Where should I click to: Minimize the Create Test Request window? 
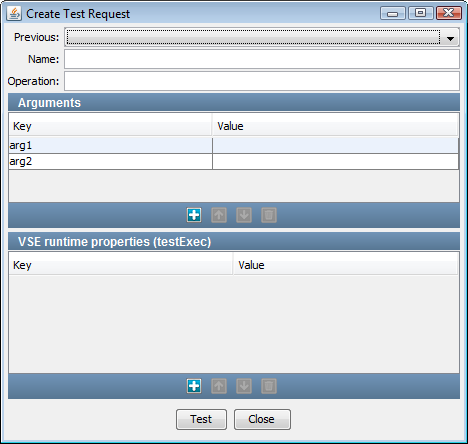[x=393, y=13]
